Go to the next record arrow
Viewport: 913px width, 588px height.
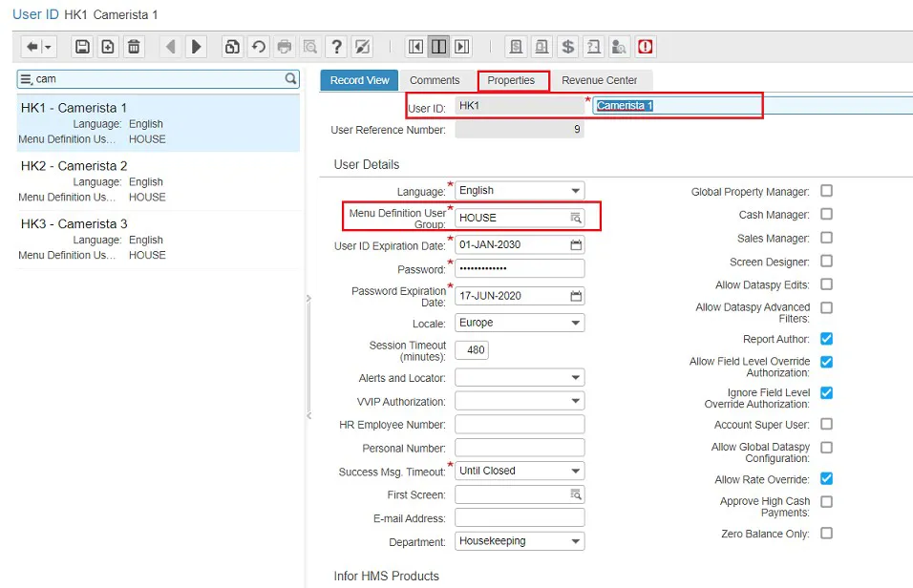point(196,47)
